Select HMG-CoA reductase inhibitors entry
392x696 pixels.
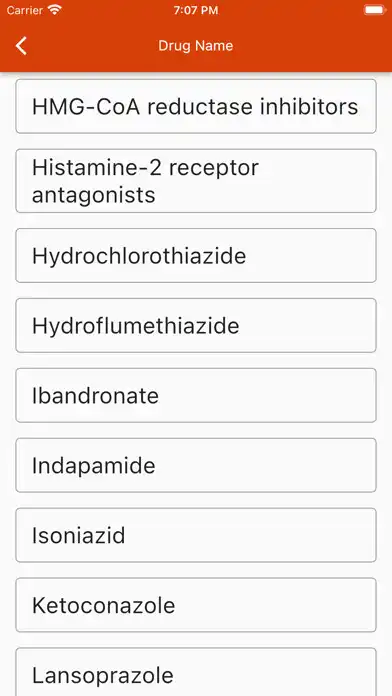click(x=196, y=107)
